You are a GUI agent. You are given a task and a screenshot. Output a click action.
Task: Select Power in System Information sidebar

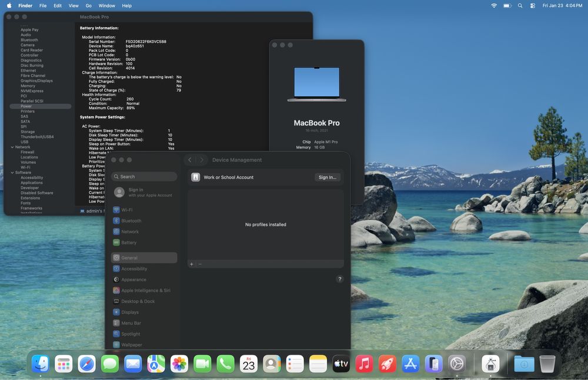[41, 106]
